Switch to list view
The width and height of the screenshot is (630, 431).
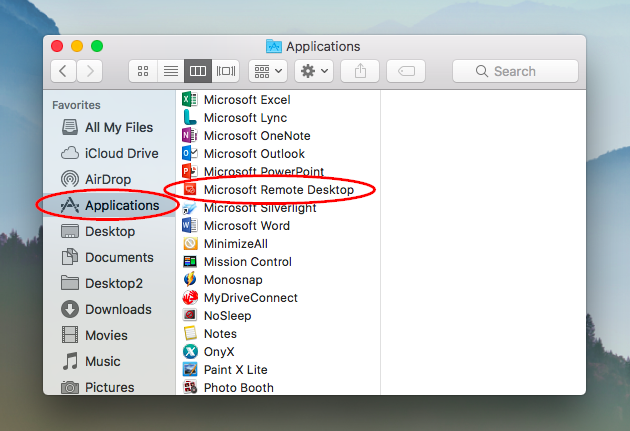[171, 71]
